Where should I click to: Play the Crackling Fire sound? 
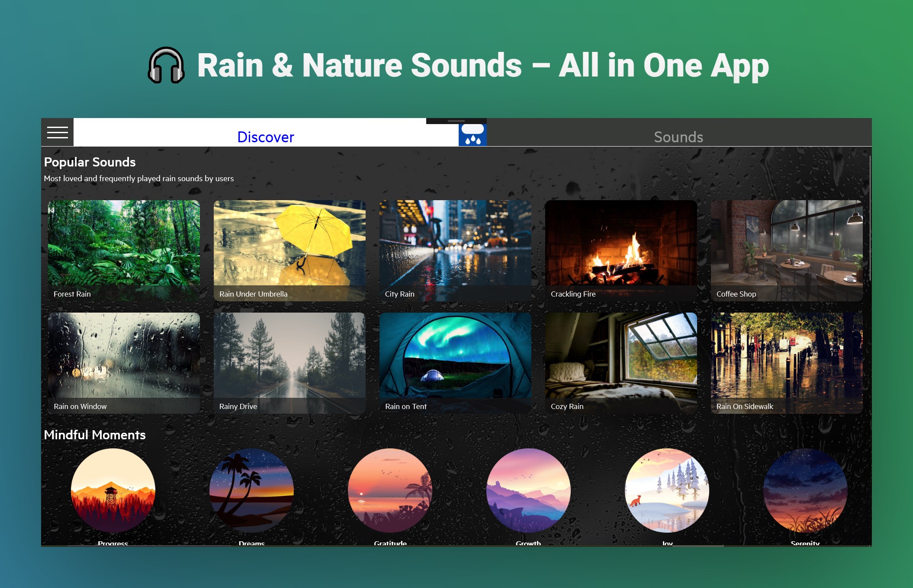point(621,251)
